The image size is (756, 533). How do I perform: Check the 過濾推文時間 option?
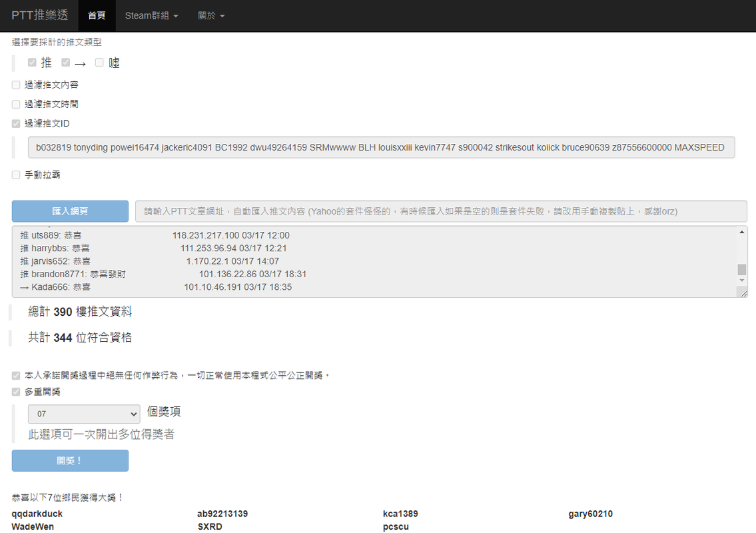(16, 104)
